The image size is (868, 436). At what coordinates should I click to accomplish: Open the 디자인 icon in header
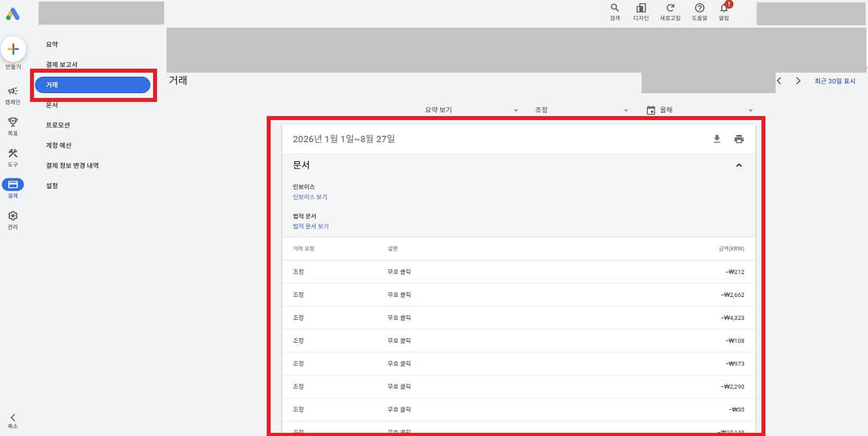(641, 8)
